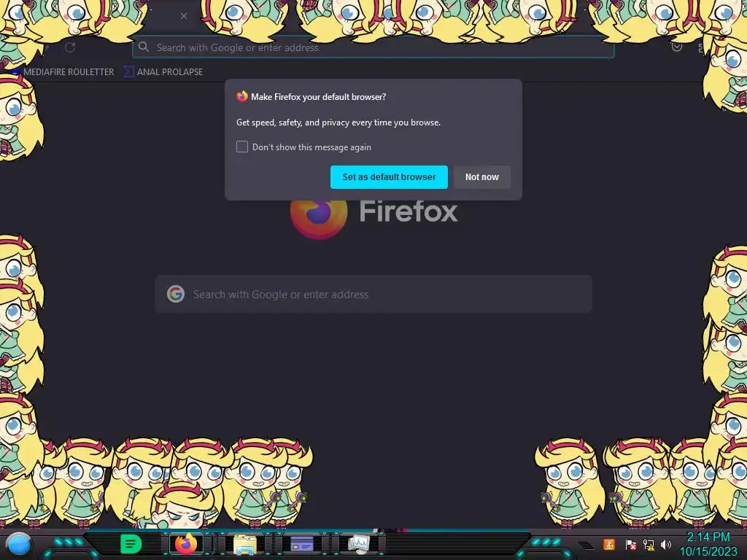Open the network status tray icon
The height and width of the screenshot is (560, 747).
(x=649, y=544)
